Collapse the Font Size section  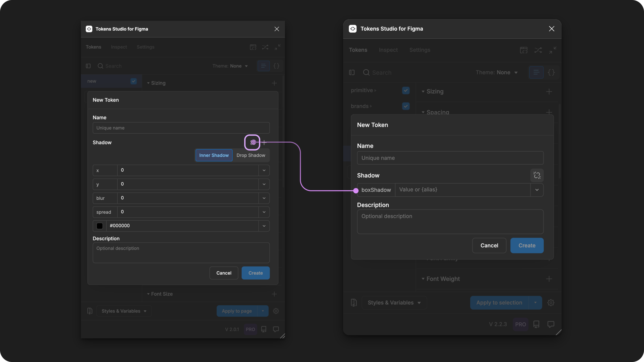pos(148,294)
